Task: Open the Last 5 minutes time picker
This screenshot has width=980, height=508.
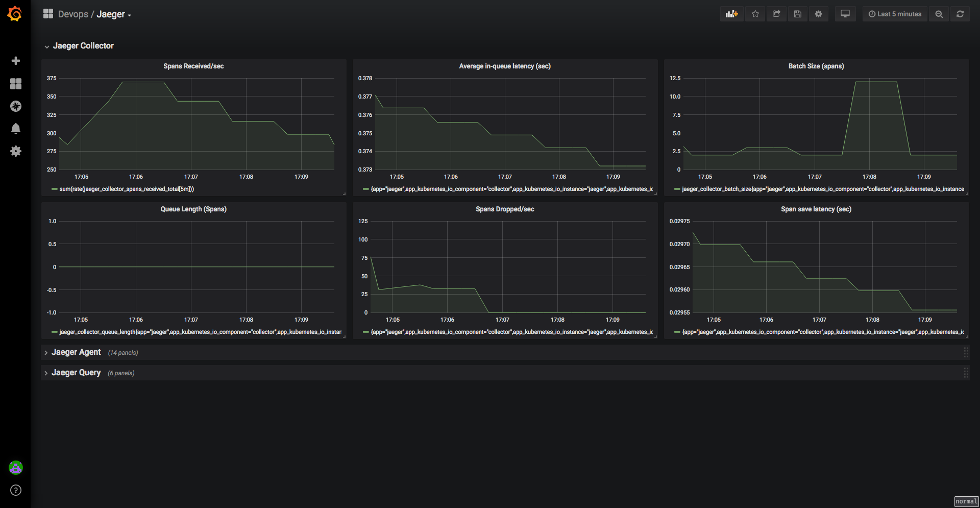Action: coord(895,14)
